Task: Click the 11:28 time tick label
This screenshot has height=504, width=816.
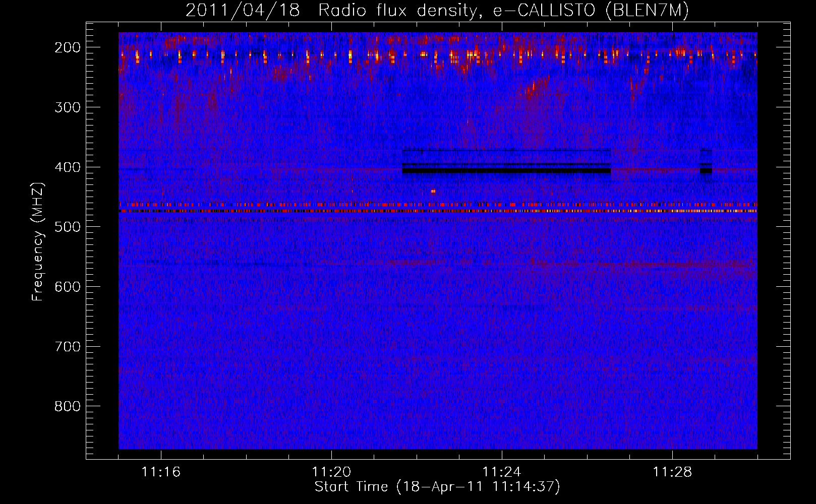Action: pos(672,472)
